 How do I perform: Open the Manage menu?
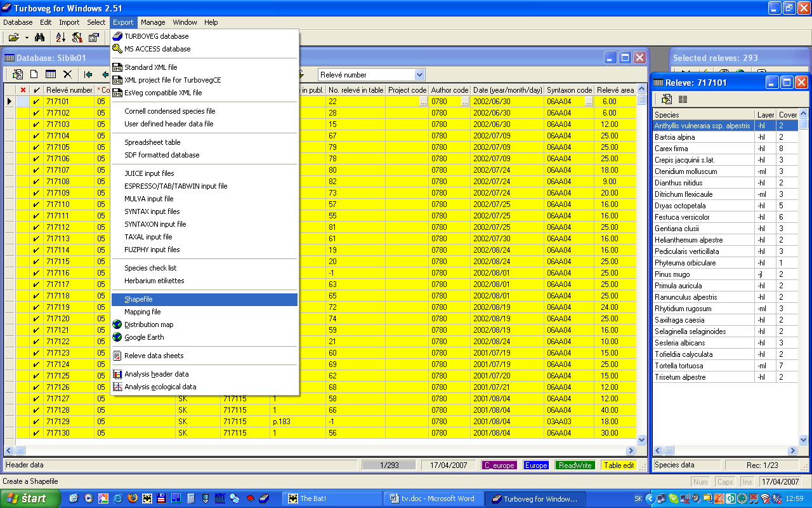[153, 22]
